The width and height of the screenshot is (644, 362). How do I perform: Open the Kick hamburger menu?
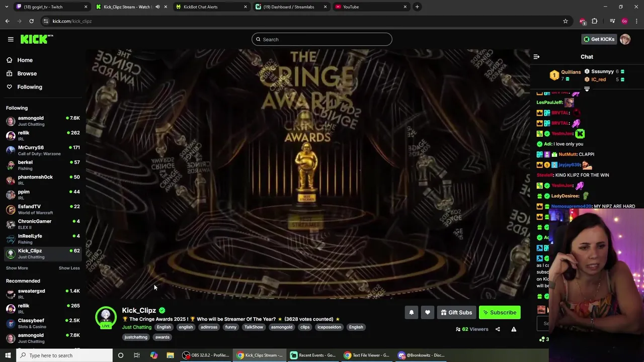pos(11,39)
